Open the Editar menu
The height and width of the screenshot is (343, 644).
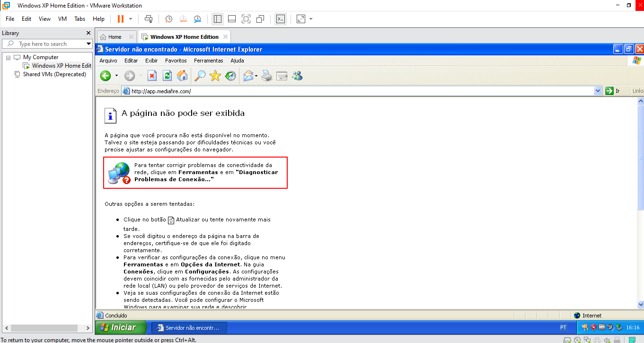click(x=131, y=61)
